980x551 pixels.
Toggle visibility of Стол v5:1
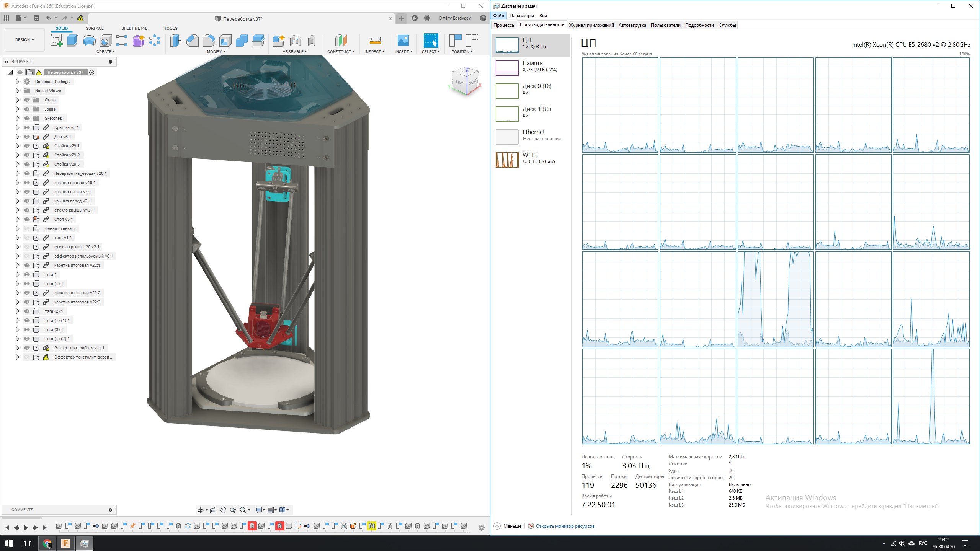27,219
